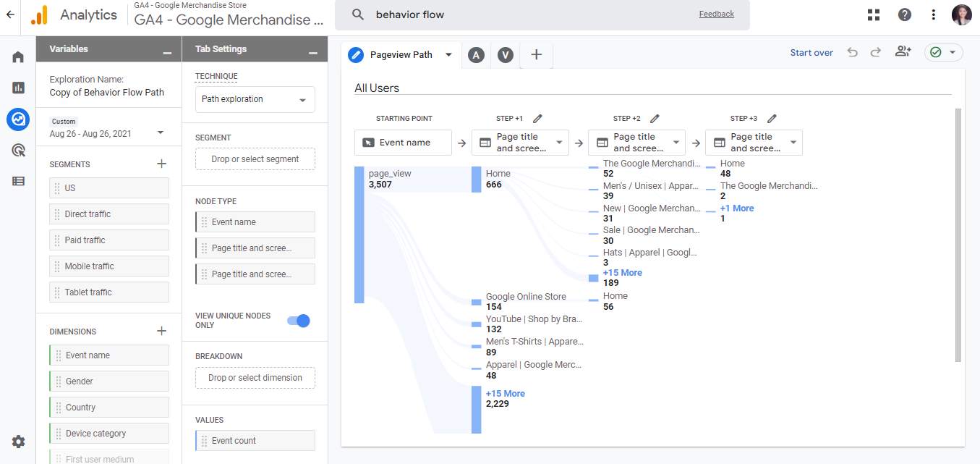Click the Feedback link in the search bar
The width and height of the screenshot is (980, 464).
[x=715, y=14]
